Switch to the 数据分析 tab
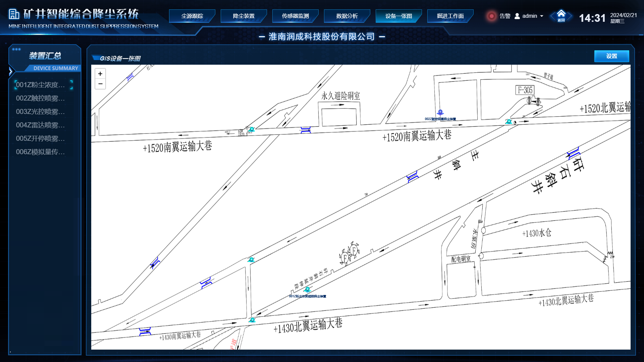 click(x=347, y=15)
